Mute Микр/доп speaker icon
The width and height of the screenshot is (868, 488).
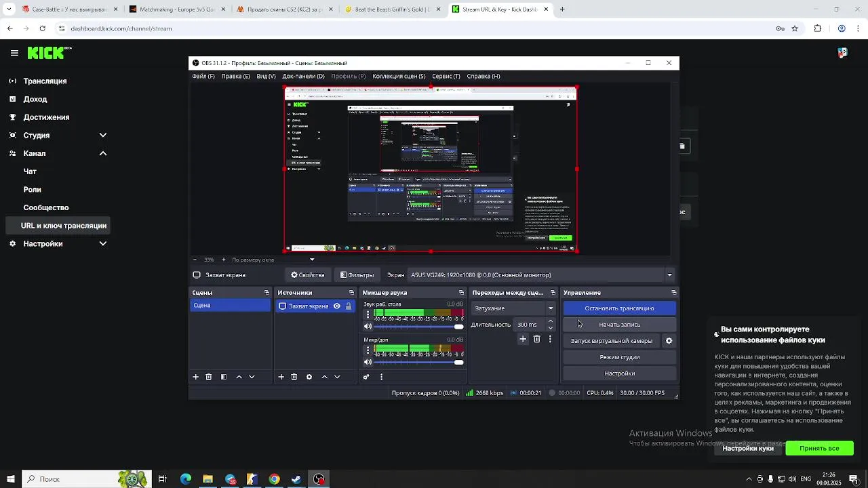[x=368, y=363]
